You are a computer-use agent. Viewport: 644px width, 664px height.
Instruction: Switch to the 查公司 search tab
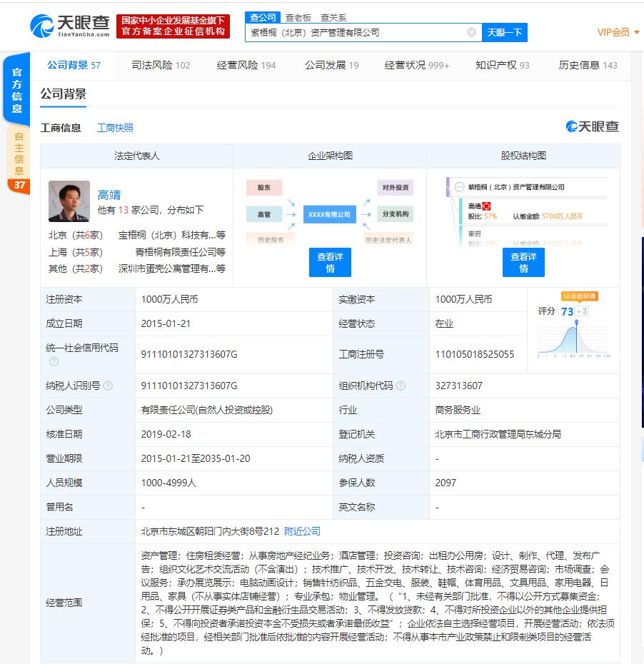click(x=263, y=17)
